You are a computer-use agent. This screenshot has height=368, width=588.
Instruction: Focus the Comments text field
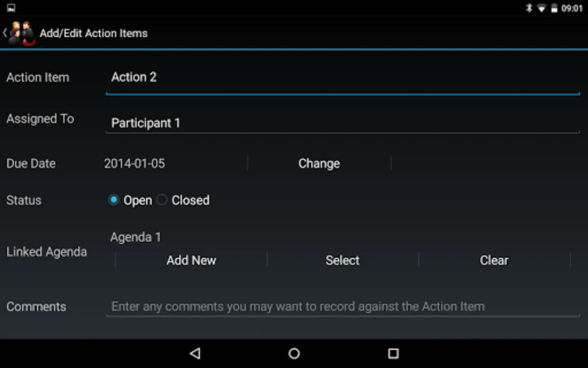[x=343, y=307]
